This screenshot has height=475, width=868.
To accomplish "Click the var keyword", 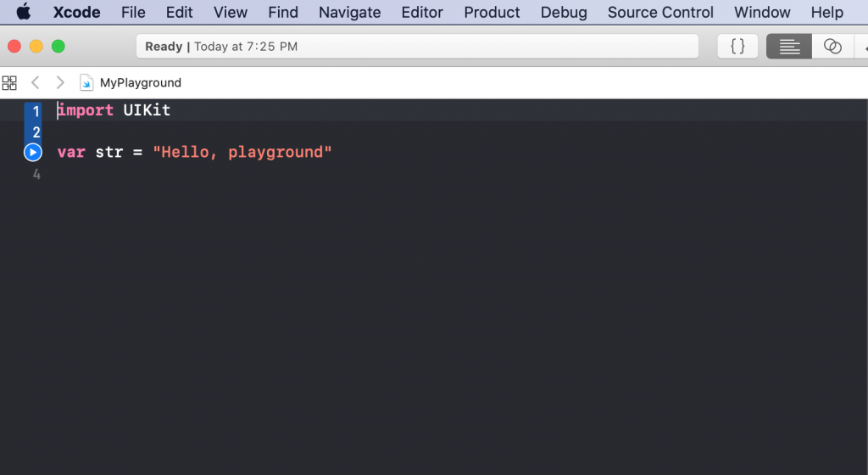I will click(x=71, y=152).
